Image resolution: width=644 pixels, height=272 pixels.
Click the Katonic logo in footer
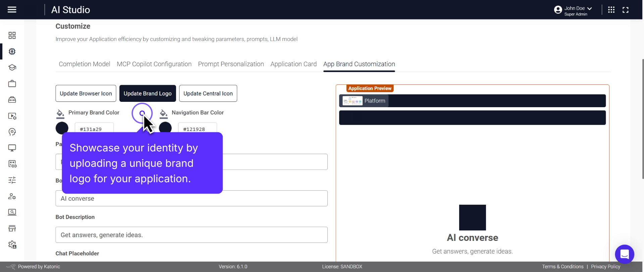click(11, 267)
